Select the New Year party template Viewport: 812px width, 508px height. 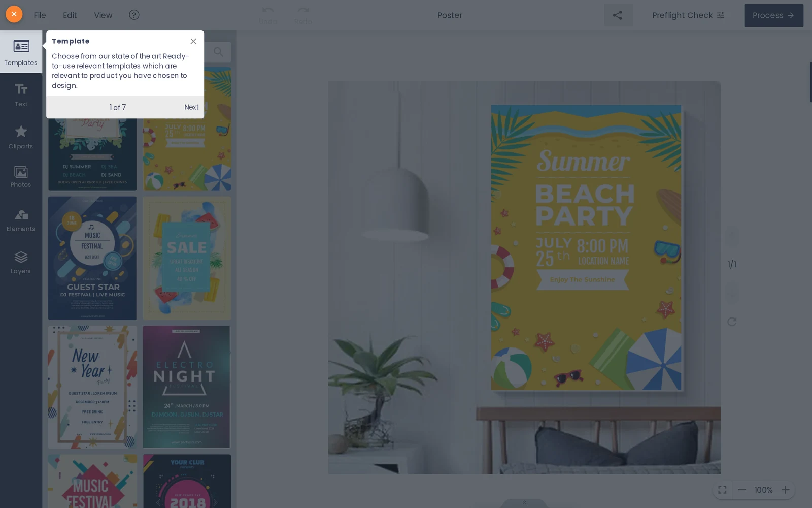coord(92,387)
